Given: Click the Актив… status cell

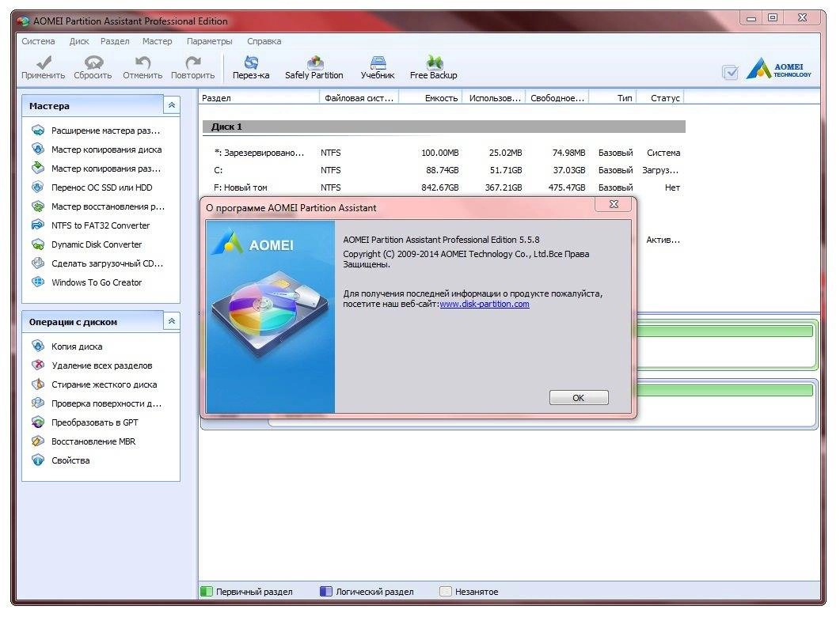Looking at the screenshot, I should pos(663,240).
